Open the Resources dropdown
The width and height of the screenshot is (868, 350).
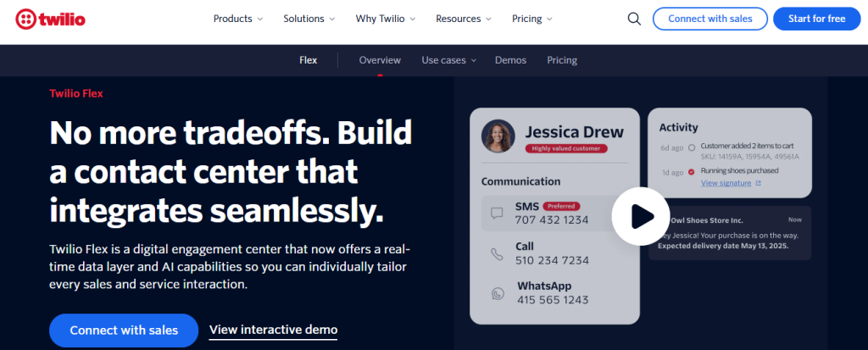click(x=464, y=19)
